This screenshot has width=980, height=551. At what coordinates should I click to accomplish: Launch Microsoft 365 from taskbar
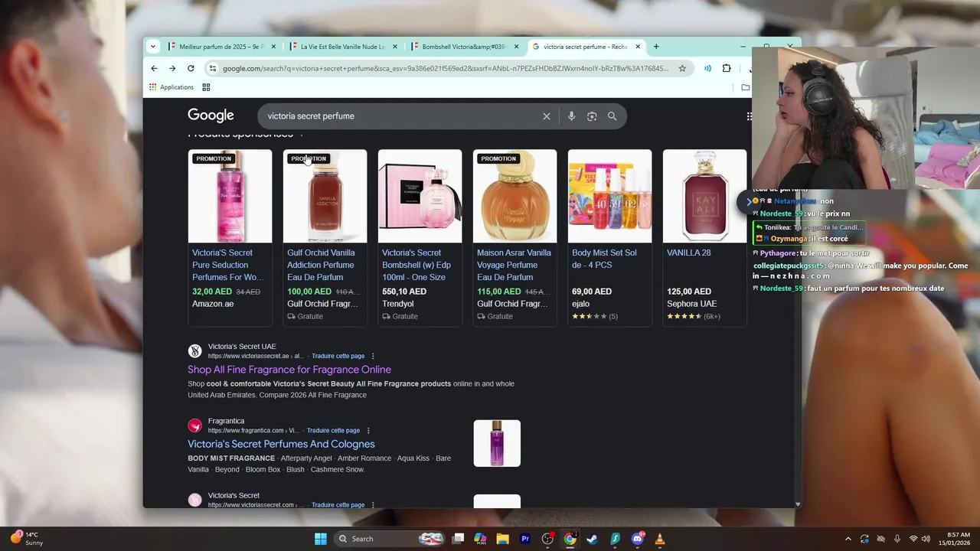480,539
